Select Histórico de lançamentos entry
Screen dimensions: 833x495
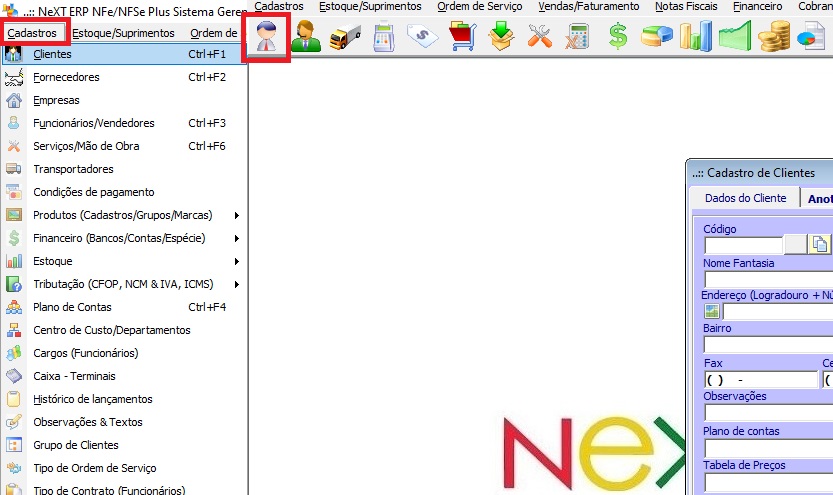[x=125, y=399]
